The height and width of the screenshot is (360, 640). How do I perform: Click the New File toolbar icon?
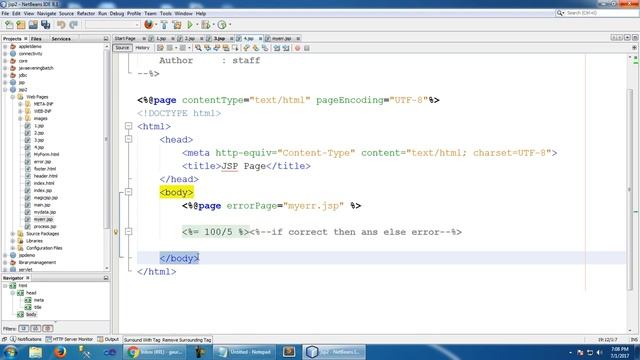tap(9, 25)
